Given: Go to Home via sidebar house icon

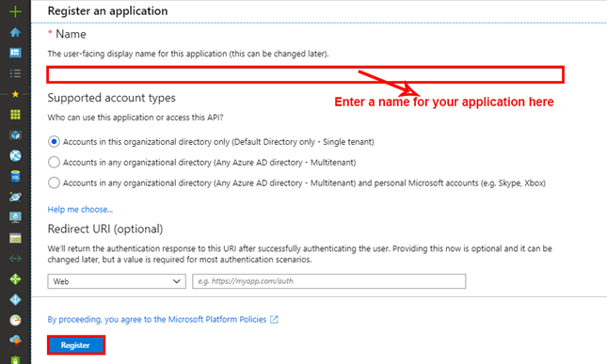Looking at the screenshot, I should tap(15, 32).
